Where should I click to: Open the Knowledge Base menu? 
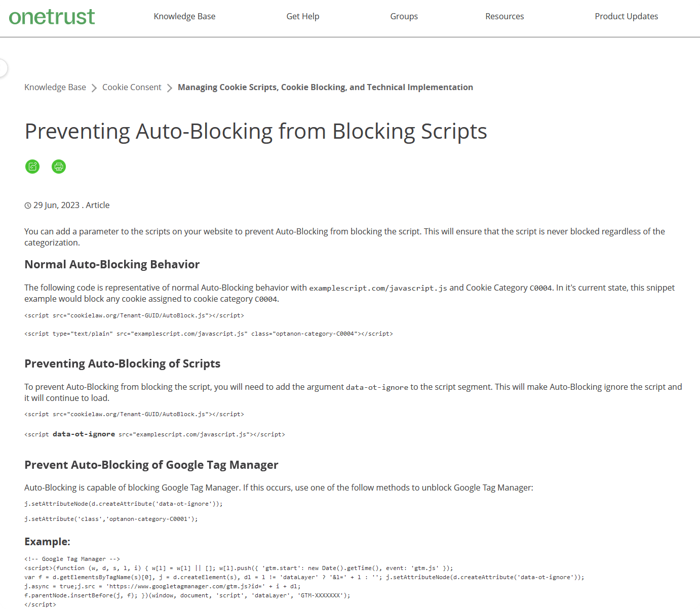click(184, 16)
